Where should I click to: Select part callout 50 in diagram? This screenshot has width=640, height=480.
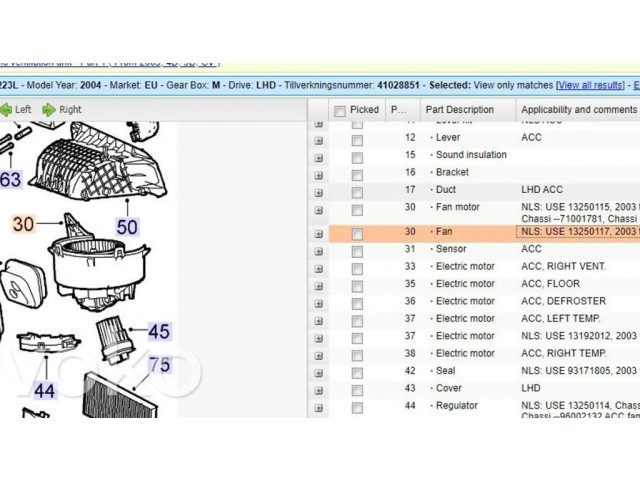(127, 227)
